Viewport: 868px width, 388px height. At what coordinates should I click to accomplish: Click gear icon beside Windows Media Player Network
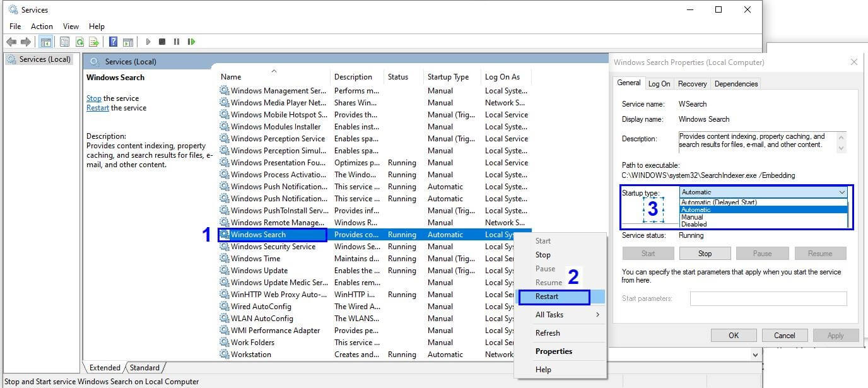(225, 103)
